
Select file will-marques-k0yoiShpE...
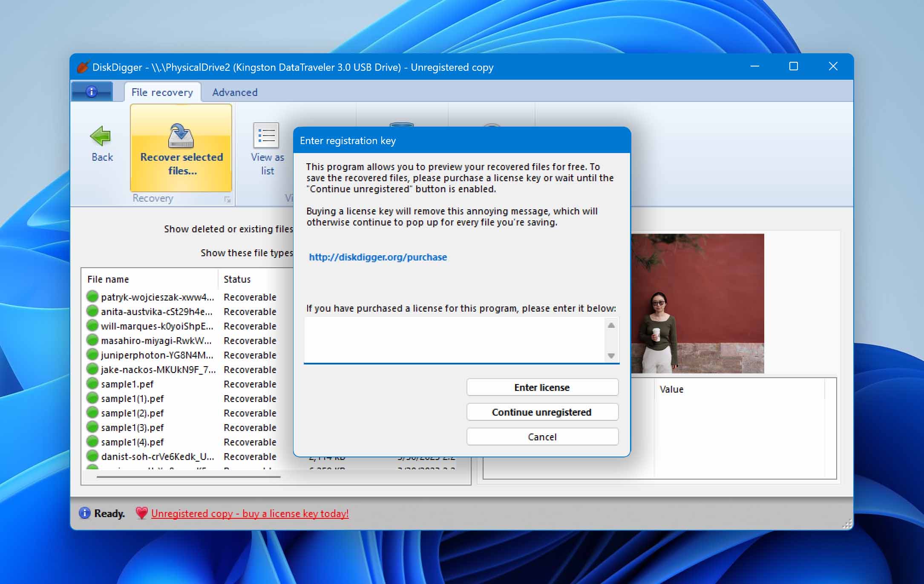pos(157,326)
